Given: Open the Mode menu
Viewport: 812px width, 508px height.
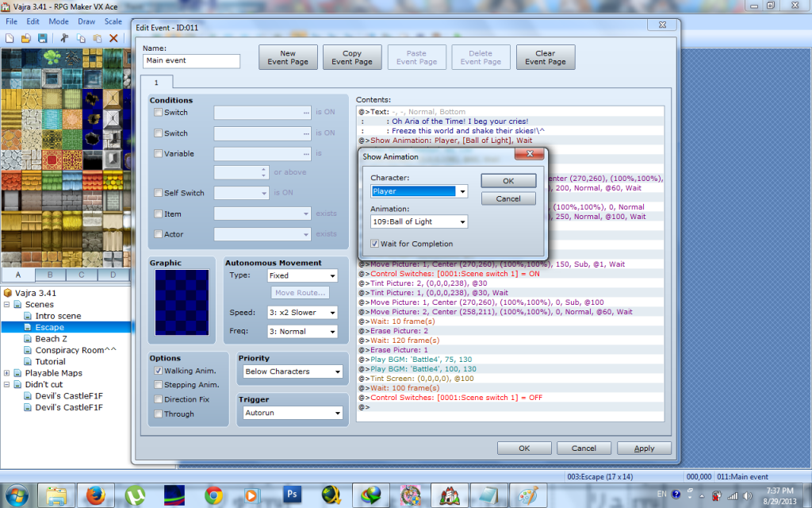Looking at the screenshot, I should point(59,21).
